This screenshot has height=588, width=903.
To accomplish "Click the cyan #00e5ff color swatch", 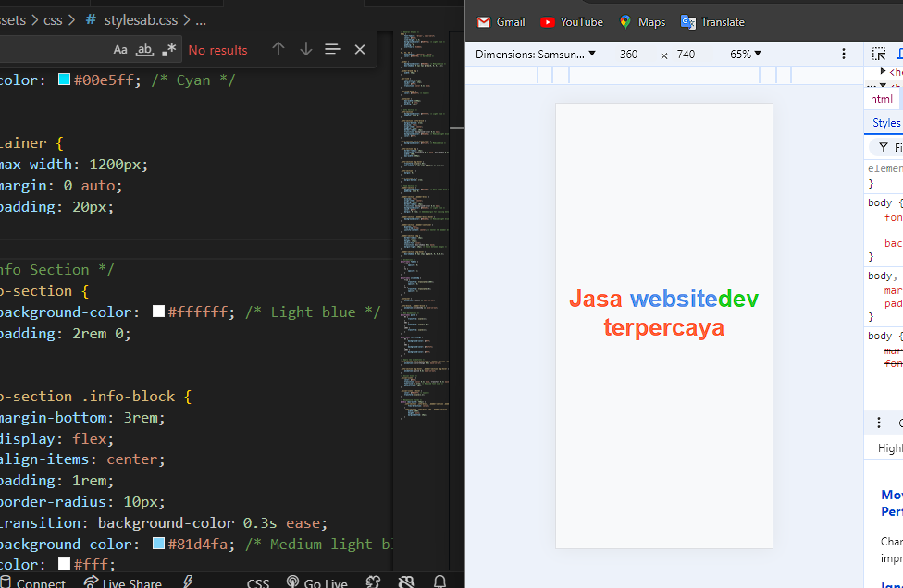I will (x=64, y=80).
